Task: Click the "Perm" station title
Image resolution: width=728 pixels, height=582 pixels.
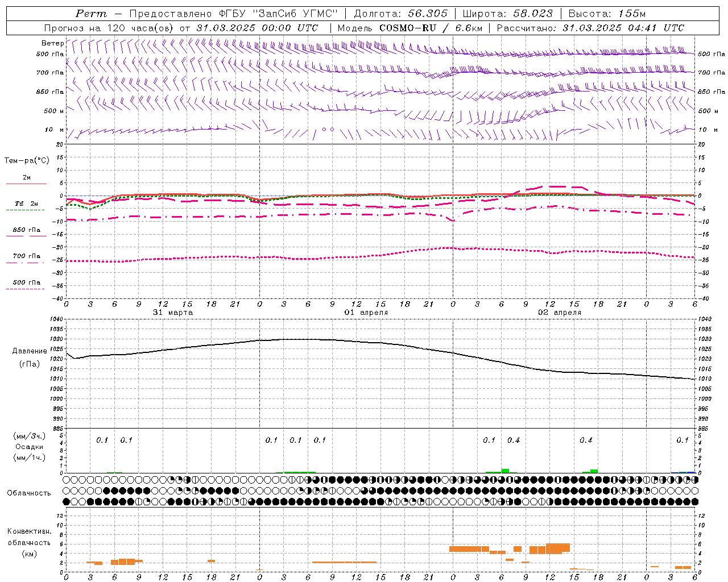Action: click(x=91, y=14)
